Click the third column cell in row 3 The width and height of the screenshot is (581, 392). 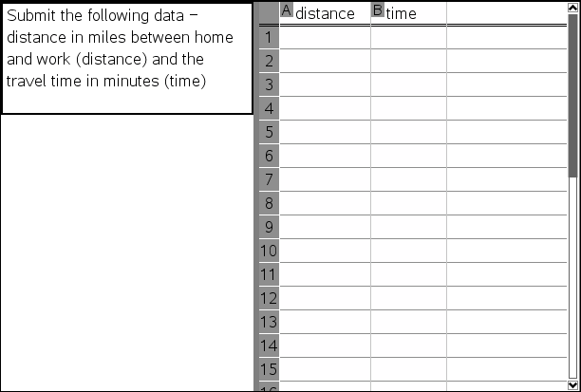pyautogui.click(x=506, y=84)
